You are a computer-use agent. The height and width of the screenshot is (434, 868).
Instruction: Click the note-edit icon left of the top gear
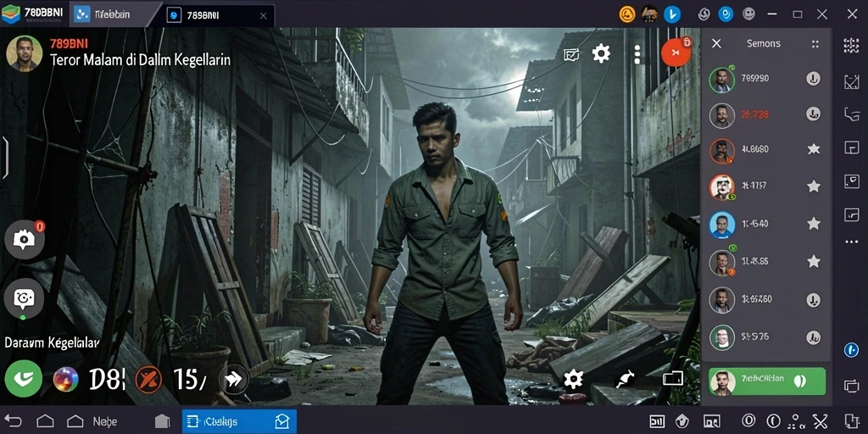(571, 54)
